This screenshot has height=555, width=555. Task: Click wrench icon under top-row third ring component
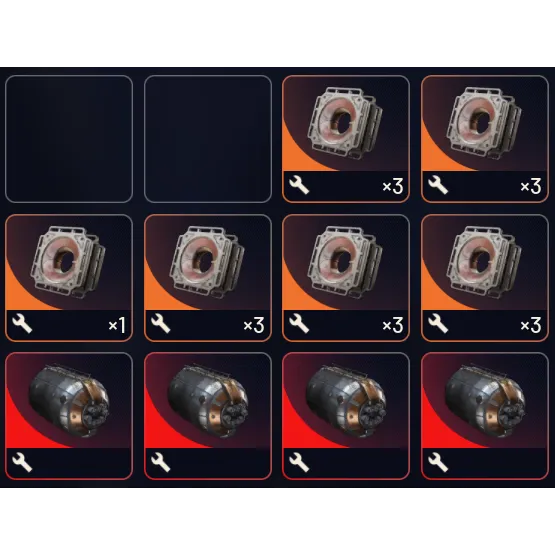tap(299, 185)
